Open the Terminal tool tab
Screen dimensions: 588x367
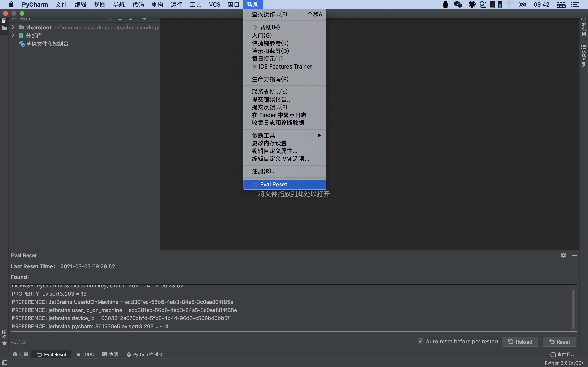click(110, 354)
